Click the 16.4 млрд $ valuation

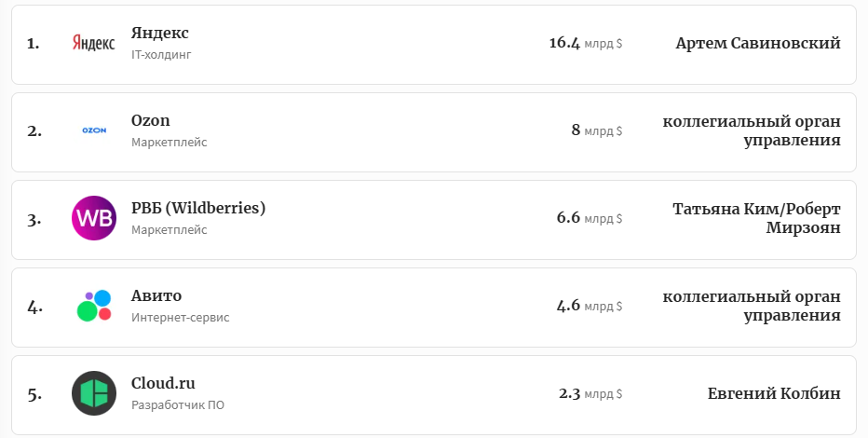(586, 44)
